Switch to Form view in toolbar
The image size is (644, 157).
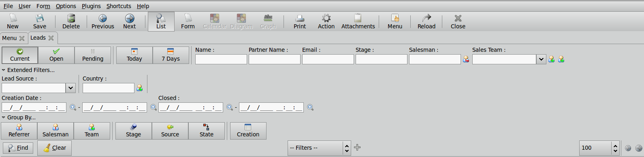click(188, 21)
